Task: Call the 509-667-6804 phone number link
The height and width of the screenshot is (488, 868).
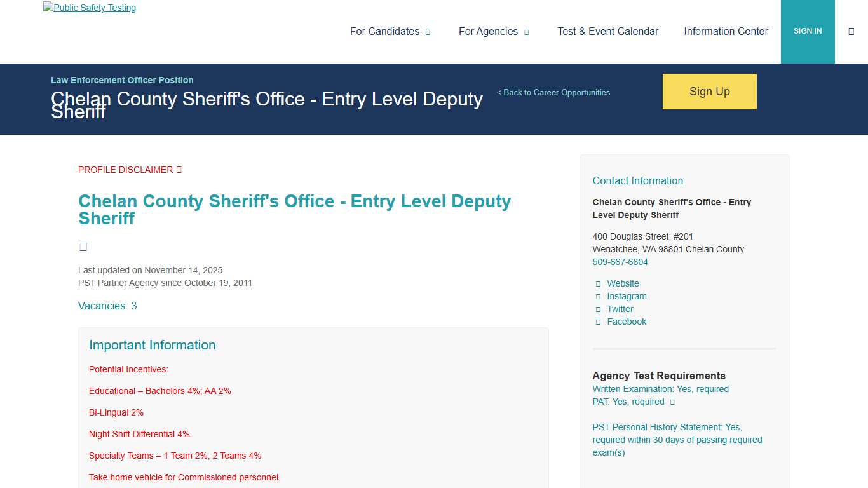Action: (x=620, y=262)
